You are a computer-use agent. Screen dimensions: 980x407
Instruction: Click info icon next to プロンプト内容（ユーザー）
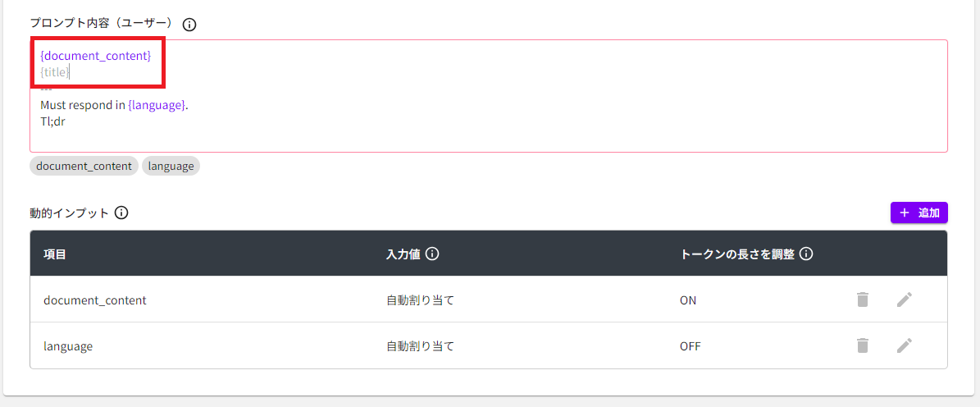tap(189, 25)
